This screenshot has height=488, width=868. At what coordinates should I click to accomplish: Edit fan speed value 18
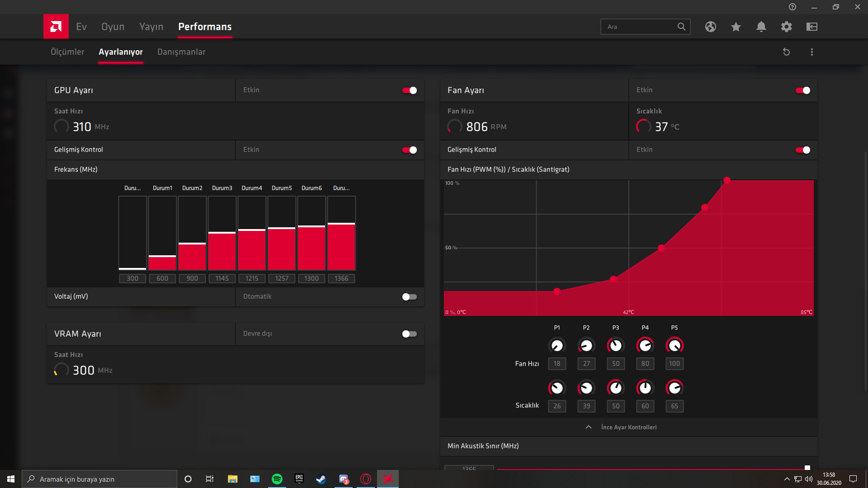(557, 363)
